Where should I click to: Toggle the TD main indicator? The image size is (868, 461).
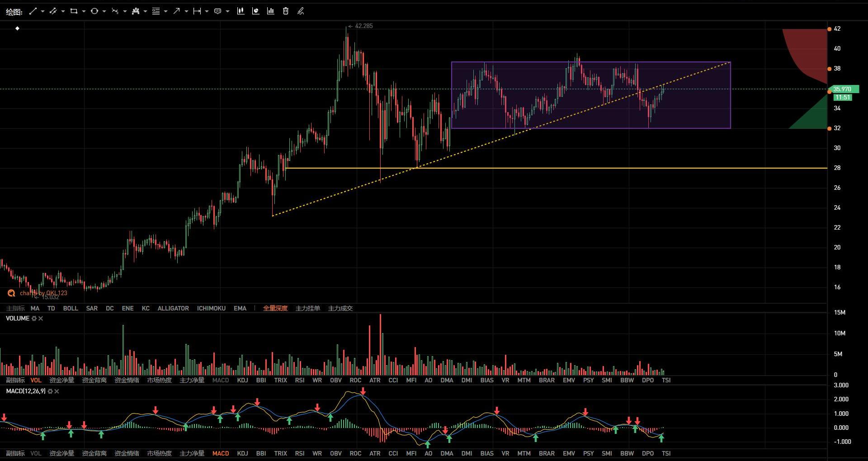tap(51, 308)
